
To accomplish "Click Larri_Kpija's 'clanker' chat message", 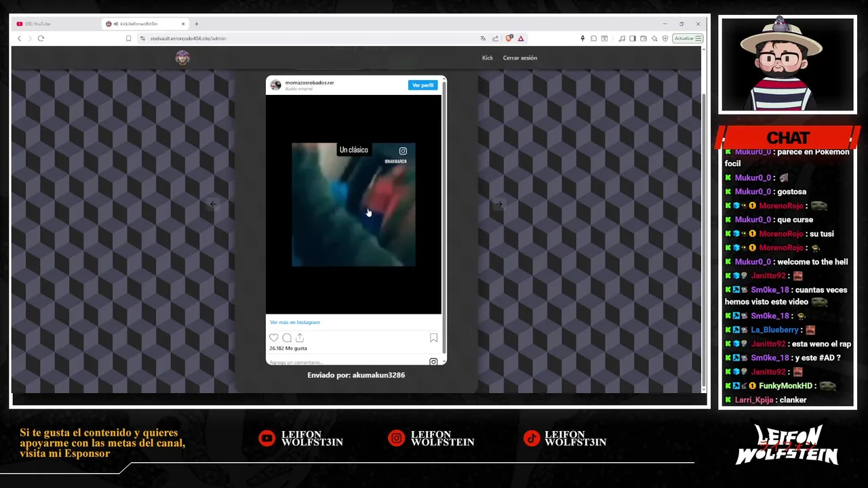I will (x=793, y=400).
